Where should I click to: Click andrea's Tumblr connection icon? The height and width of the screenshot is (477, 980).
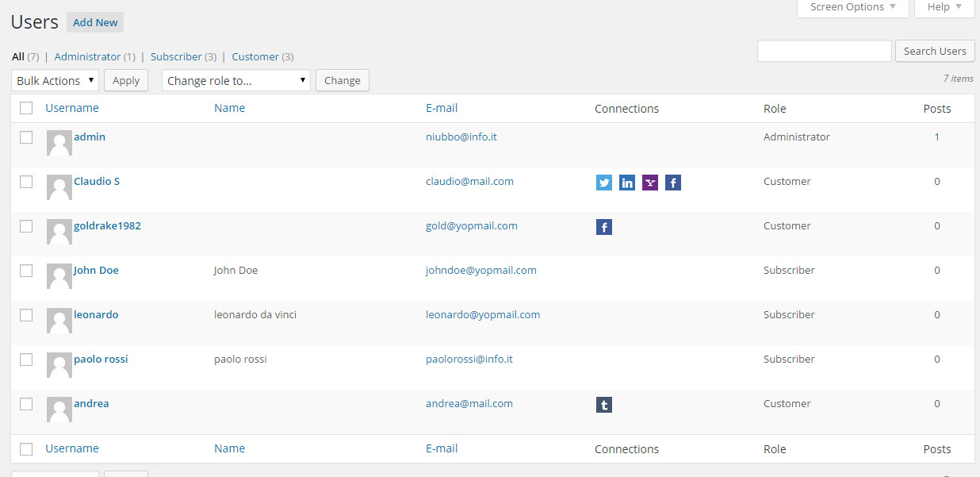[x=604, y=406]
